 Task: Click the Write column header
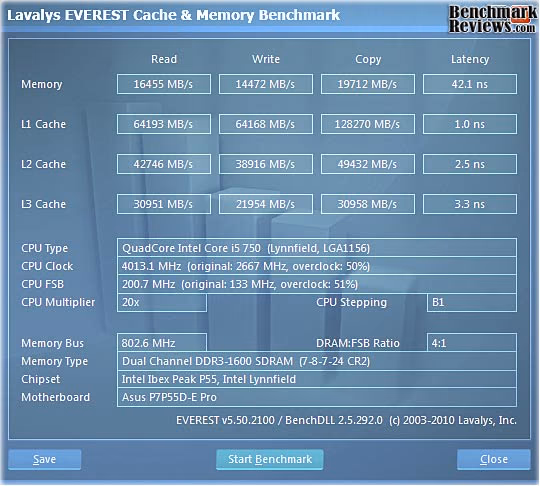[x=266, y=59]
